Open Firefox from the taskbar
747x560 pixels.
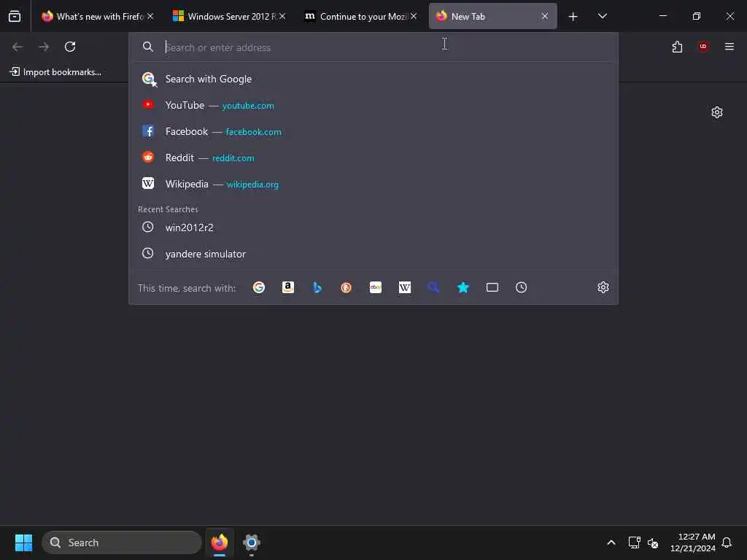(x=220, y=542)
